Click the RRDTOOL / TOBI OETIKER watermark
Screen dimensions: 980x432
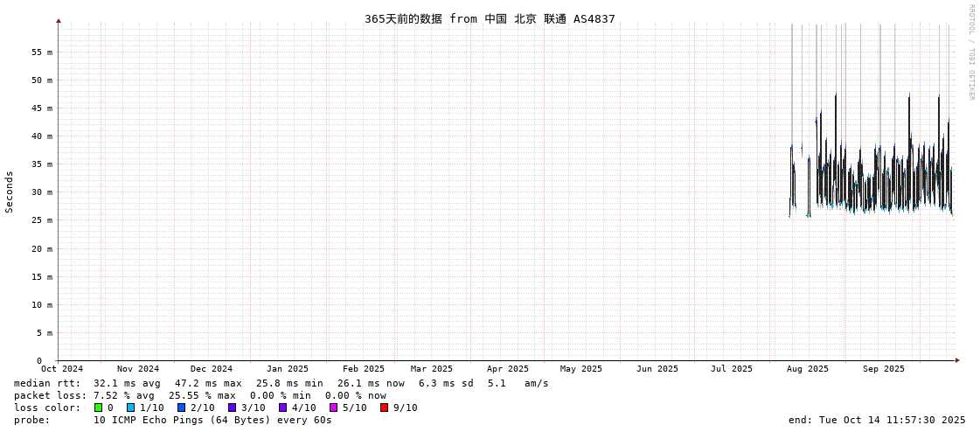tap(970, 52)
